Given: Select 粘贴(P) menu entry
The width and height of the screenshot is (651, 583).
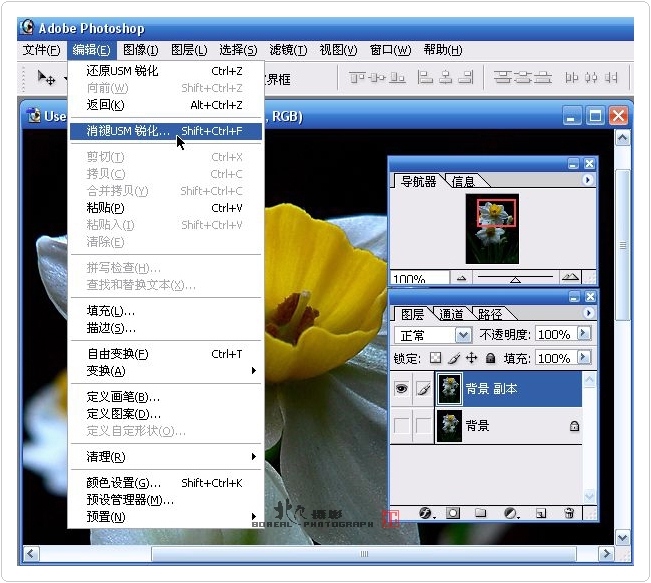Looking at the screenshot, I should [166, 208].
